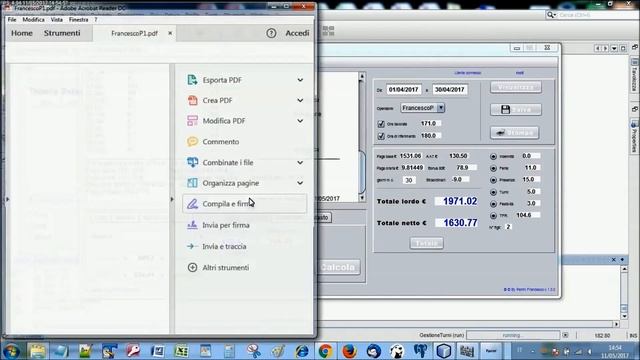640x360 pixels.
Task: Open Excel from the taskbar
Action: pos(181,351)
